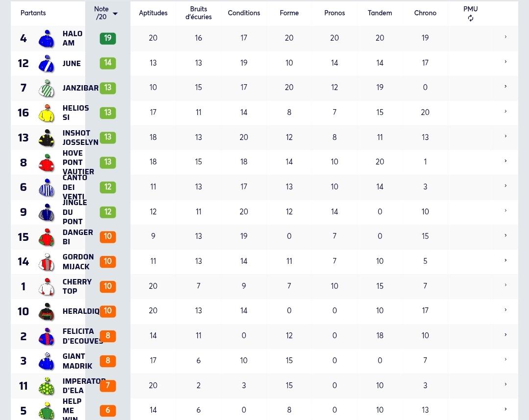Select the Chrono column header
The width and height of the screenshot is (529, 420).
click(425, 13)
